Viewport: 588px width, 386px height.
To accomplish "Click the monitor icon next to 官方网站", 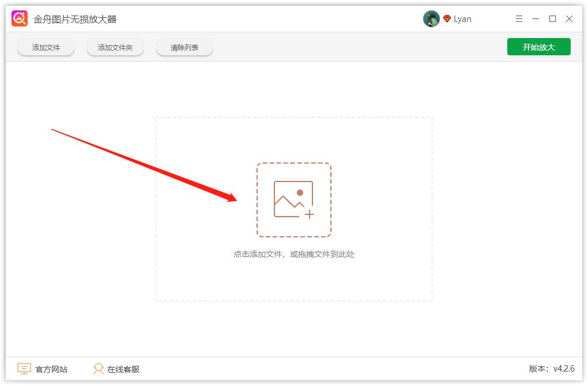I will (x=23, y=369).
